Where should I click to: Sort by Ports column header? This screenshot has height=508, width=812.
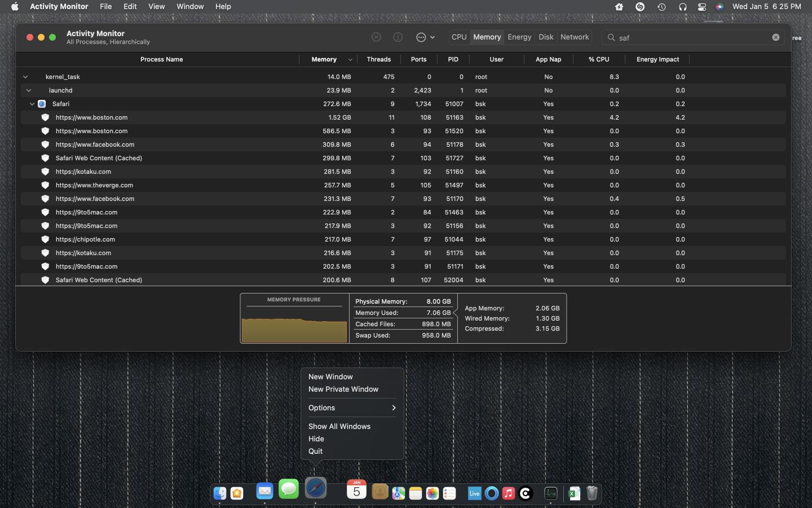pyautogui.click(x=419, y=59)
